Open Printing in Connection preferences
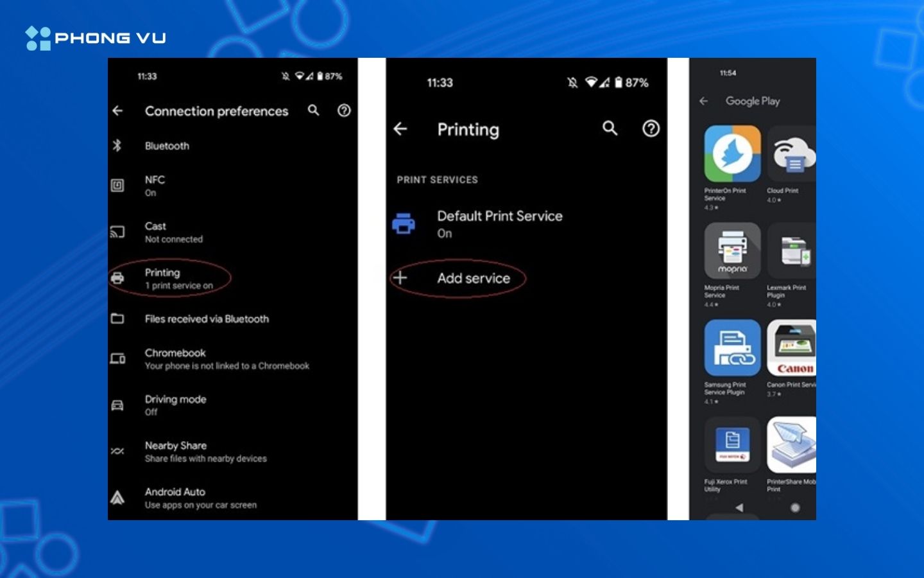This screenshot has width=924, height=578. tap(178, 278)
